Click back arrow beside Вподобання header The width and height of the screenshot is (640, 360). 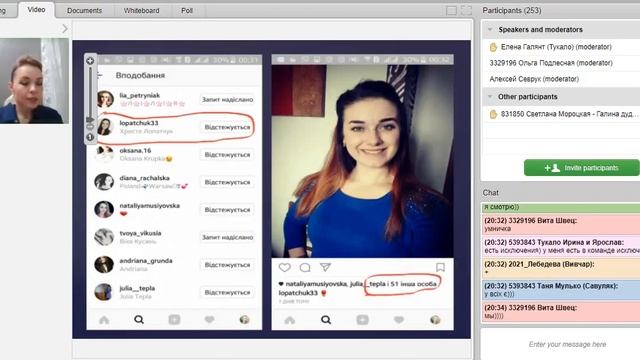click(100, 75)
